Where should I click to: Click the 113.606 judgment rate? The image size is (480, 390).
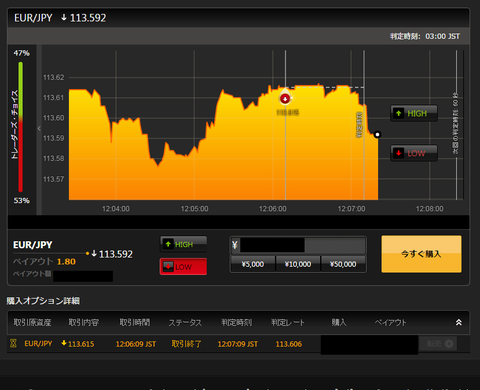(x=289, y=344)
